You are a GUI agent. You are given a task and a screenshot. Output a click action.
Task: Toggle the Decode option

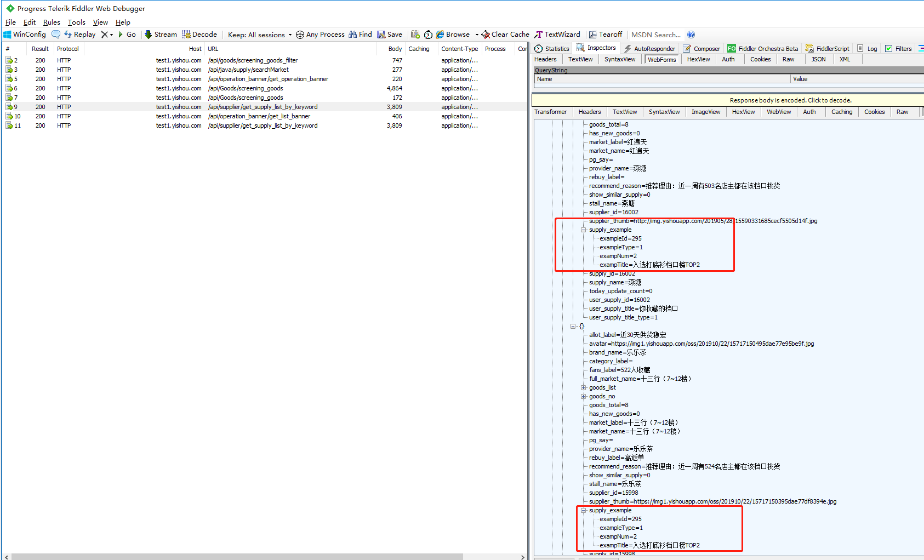(x=199, y=35)
